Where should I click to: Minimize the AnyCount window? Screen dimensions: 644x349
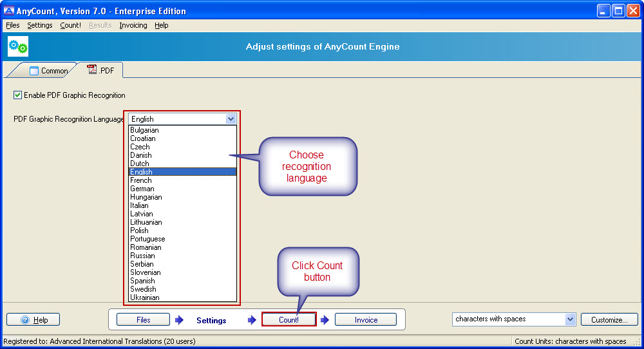(603, 11)
